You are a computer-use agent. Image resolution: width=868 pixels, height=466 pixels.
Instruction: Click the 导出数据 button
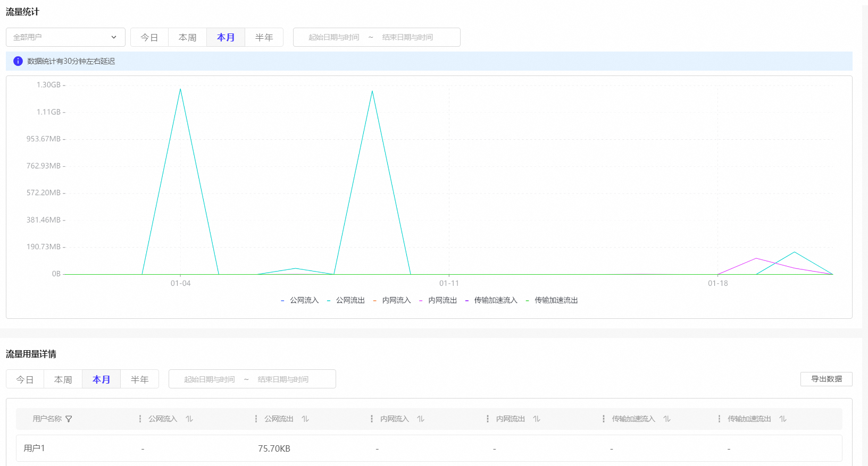827,379
